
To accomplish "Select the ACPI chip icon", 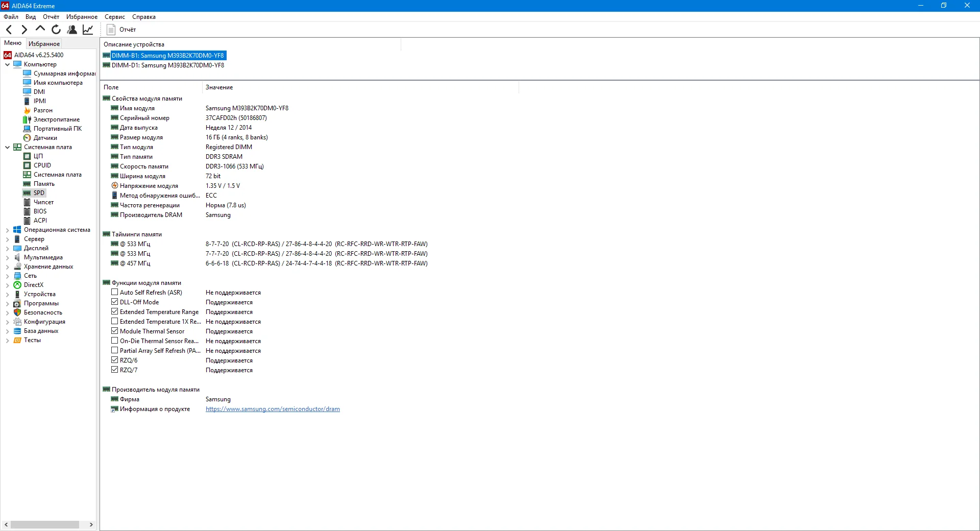I will (27, 221).
